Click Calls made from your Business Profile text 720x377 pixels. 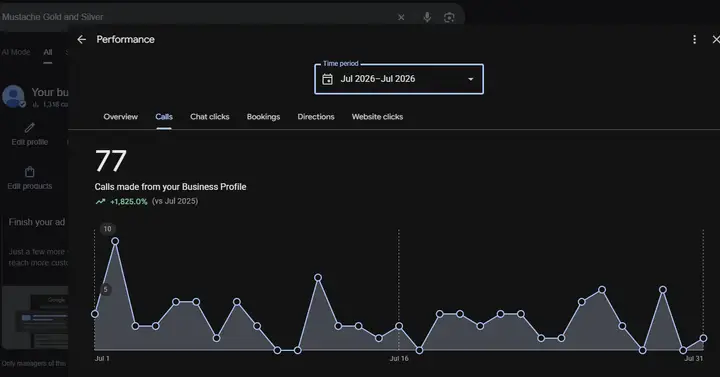[x=170, y=187]
